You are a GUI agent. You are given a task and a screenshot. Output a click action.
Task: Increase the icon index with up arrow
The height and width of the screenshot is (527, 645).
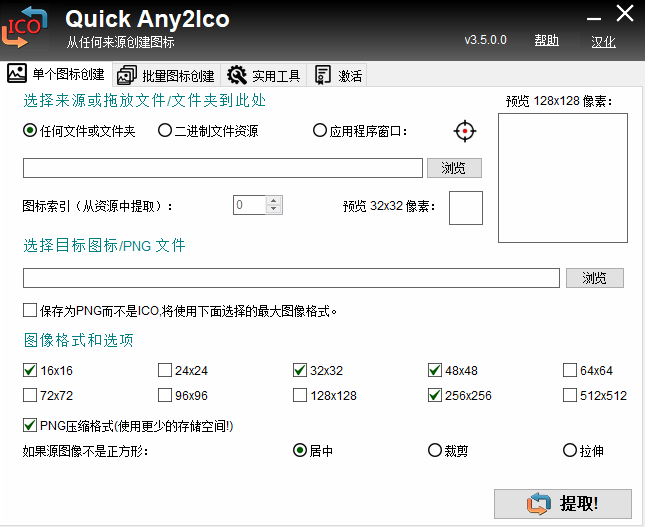(x=274, y=201)
